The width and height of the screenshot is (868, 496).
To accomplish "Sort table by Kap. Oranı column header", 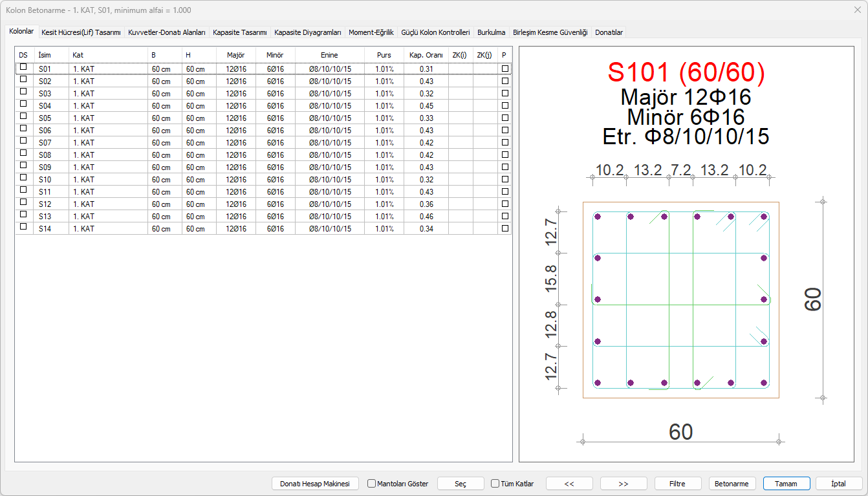I will (426, 55).
